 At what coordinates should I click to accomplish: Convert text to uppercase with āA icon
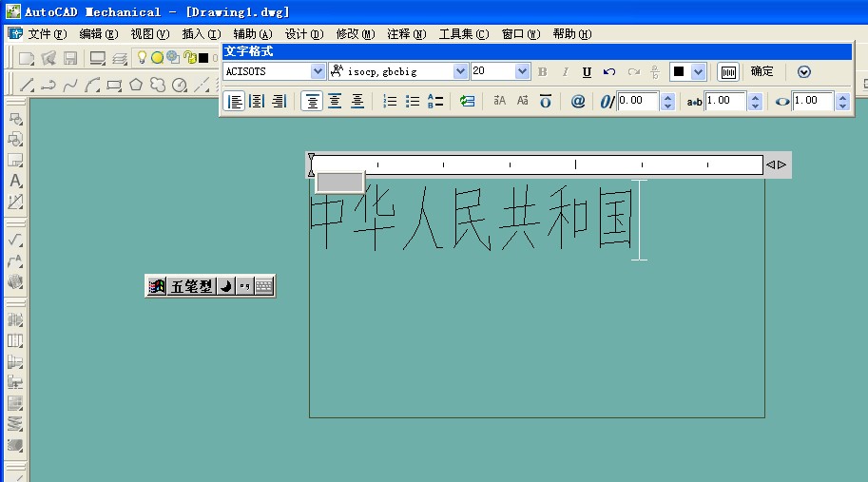click(x=499, y=101)
